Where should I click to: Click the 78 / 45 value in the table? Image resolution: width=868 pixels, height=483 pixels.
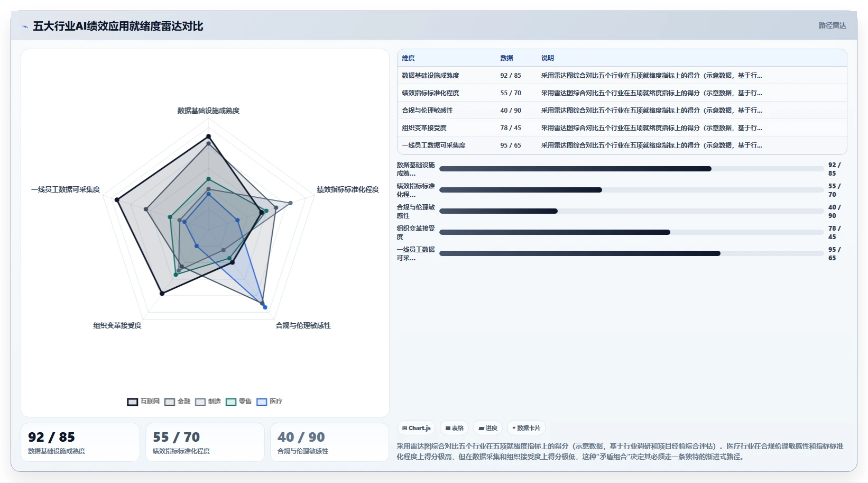pyautogui.click(x=511, y=128)
